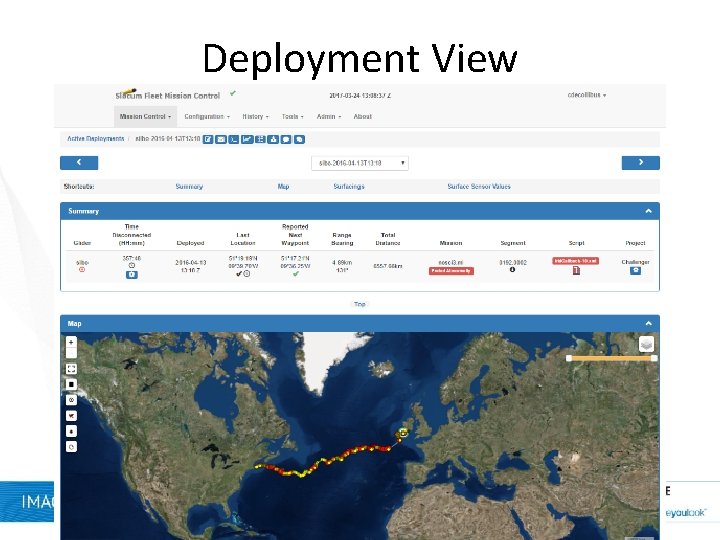Click the clock history map tool icon
This screenshot has height=540, width=720.
point(71,446)
